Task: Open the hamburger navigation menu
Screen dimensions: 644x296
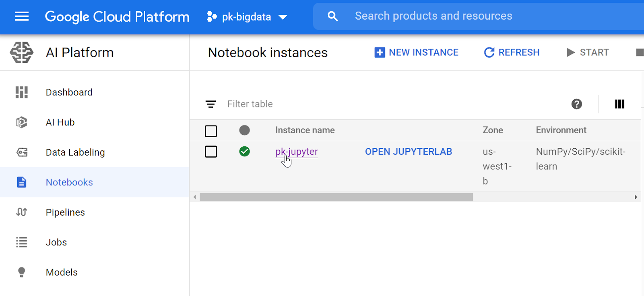Action: point(22,16)
